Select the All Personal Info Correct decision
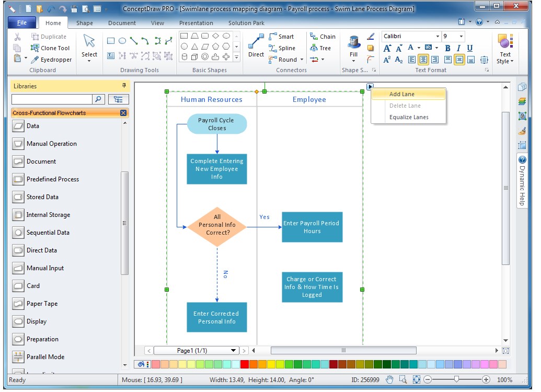 click(x=217, y=227)
